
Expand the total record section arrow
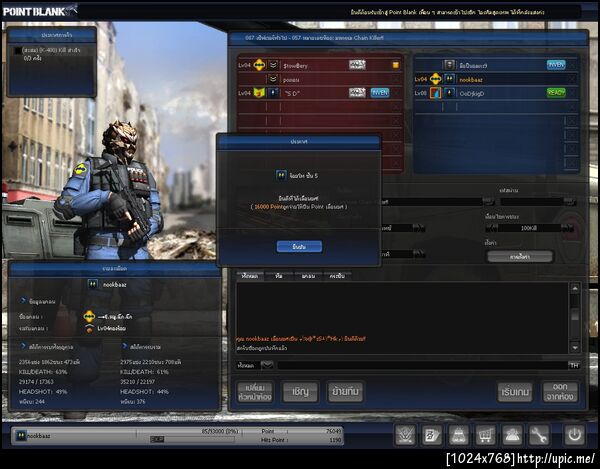[x=124, y=346]
